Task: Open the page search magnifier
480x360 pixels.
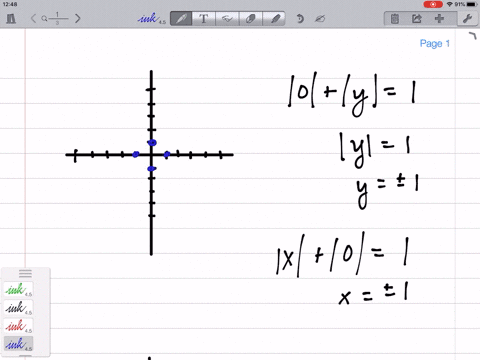Action: (44, 19)
